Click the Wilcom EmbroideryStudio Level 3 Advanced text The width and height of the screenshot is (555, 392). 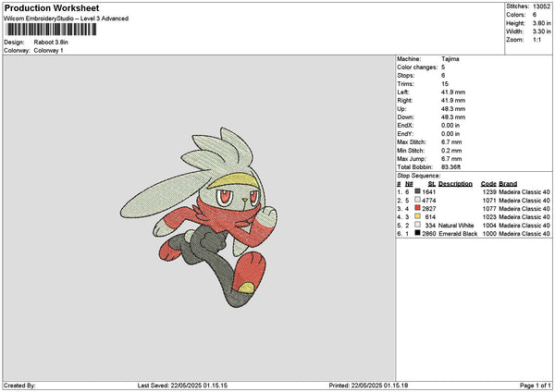pyautogui.click(x=67, y=18)
